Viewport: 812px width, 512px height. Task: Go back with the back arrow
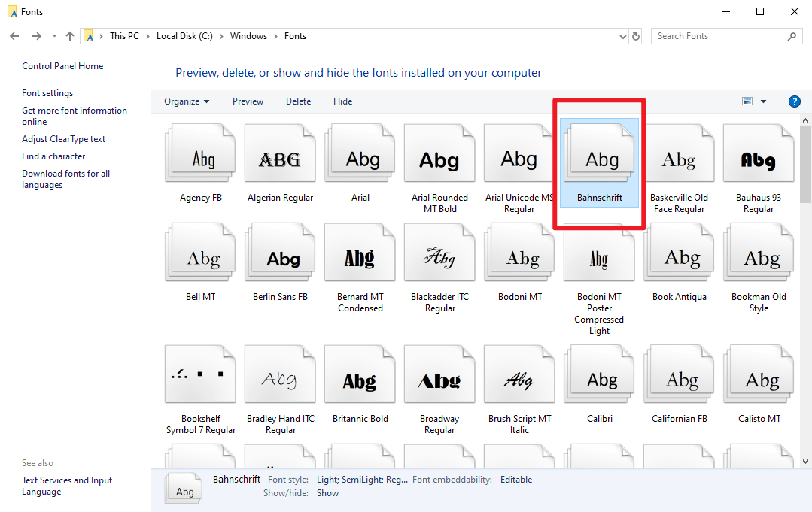[x=14, y=36]
